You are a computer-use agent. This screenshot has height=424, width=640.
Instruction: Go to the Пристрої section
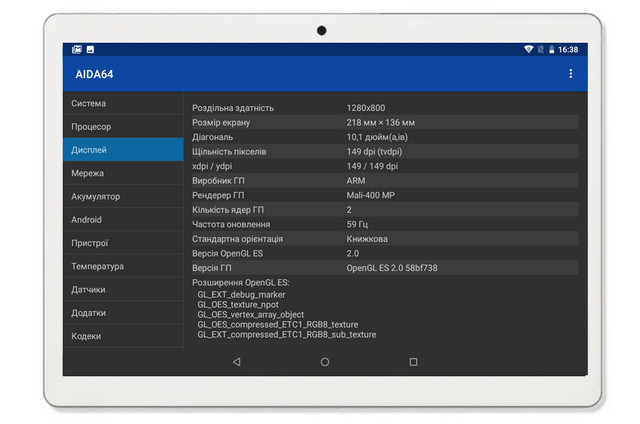(x=123, y=243)
